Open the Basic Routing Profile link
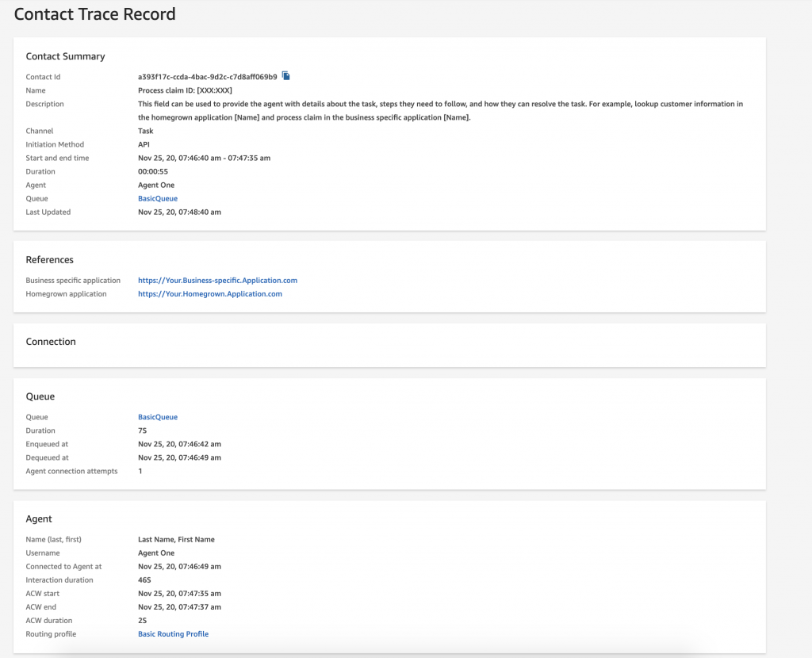This screenshot has width=812, height=658. point(173,633)
